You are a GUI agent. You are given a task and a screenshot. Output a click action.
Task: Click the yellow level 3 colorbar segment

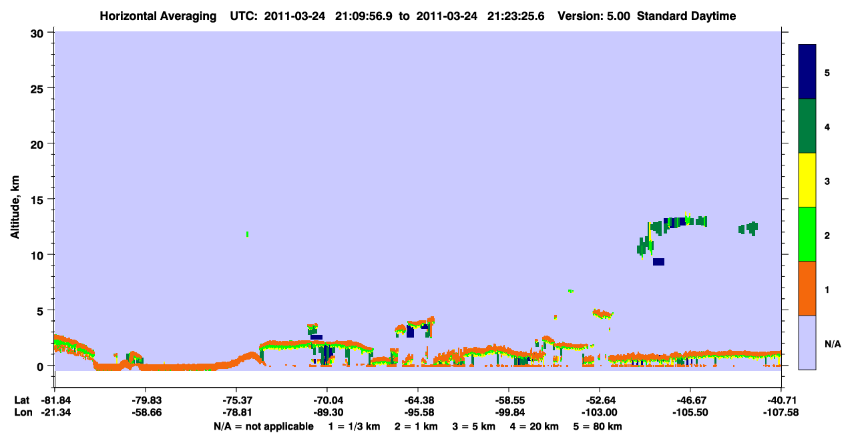(807, 180)
